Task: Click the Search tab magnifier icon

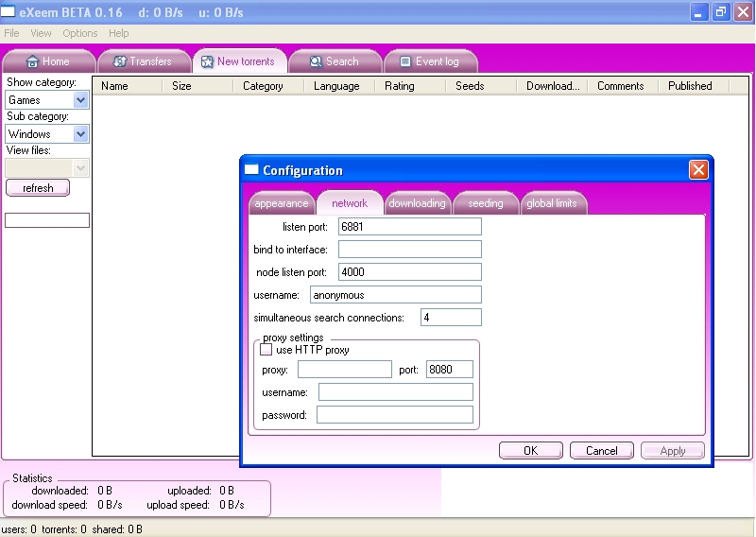Action: (x=316, y=61)
